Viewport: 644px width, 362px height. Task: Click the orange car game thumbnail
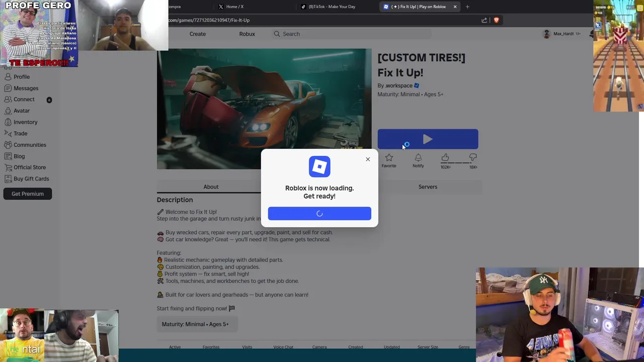tap(264, 109)
